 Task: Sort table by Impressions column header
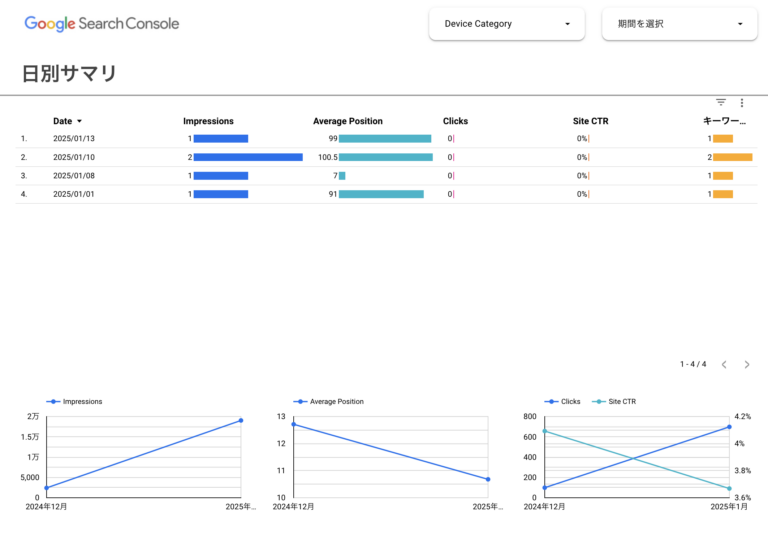(208, 121)
